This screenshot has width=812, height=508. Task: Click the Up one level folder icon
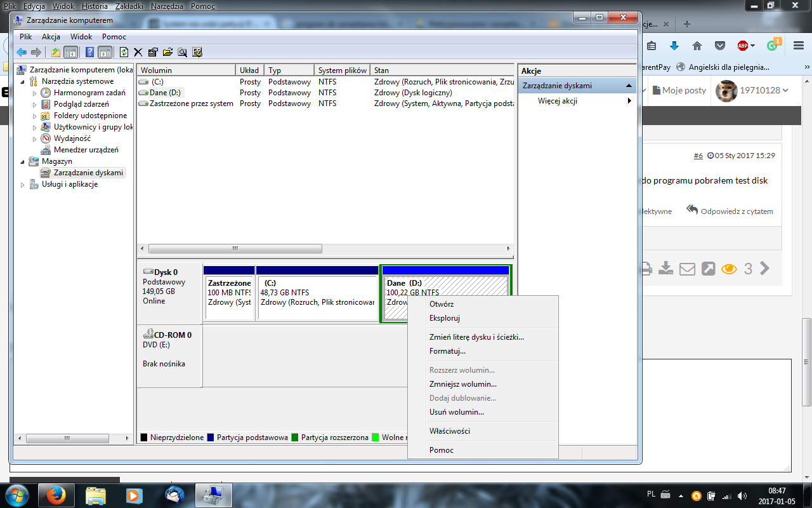(56, 52)
